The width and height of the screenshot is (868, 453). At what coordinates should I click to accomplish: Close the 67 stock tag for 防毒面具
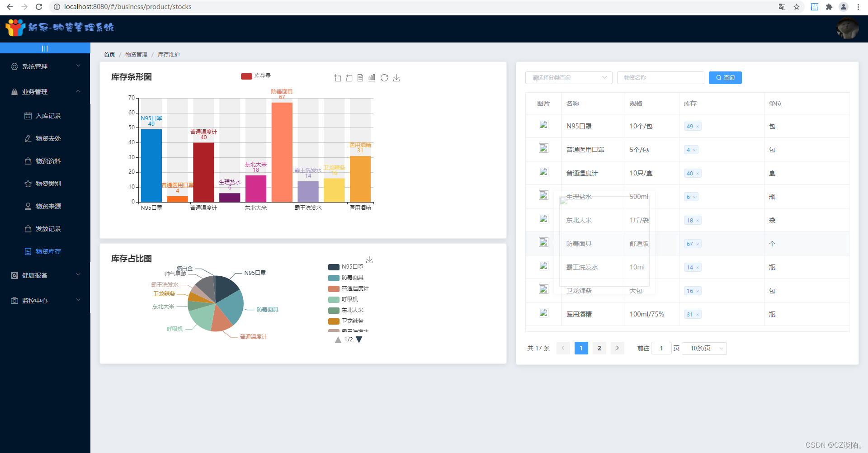pyautogui.click(x=698, y=244)
